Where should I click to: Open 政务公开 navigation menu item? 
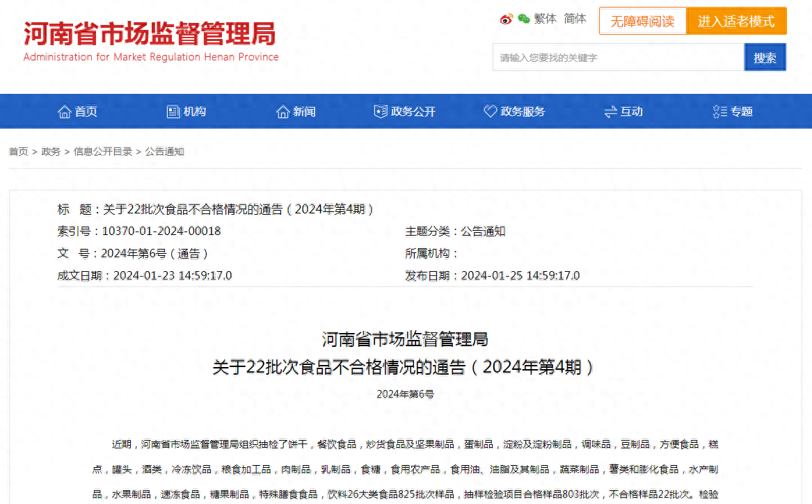[413, 111]
